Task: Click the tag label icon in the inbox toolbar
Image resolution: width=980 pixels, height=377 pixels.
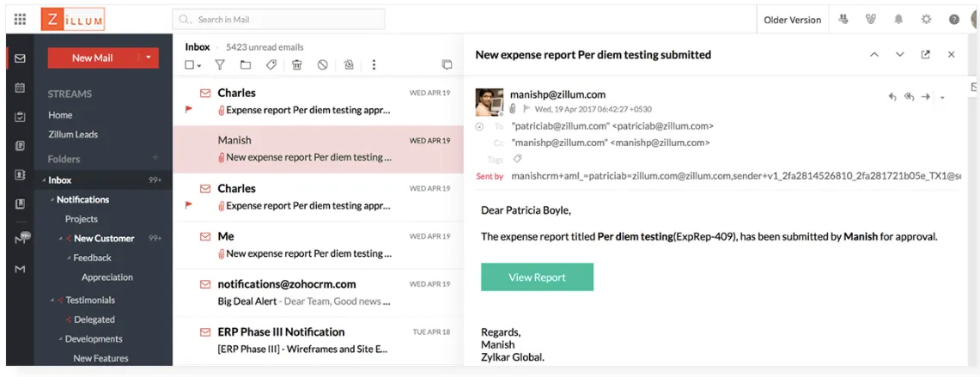Action: coord(271,64)
